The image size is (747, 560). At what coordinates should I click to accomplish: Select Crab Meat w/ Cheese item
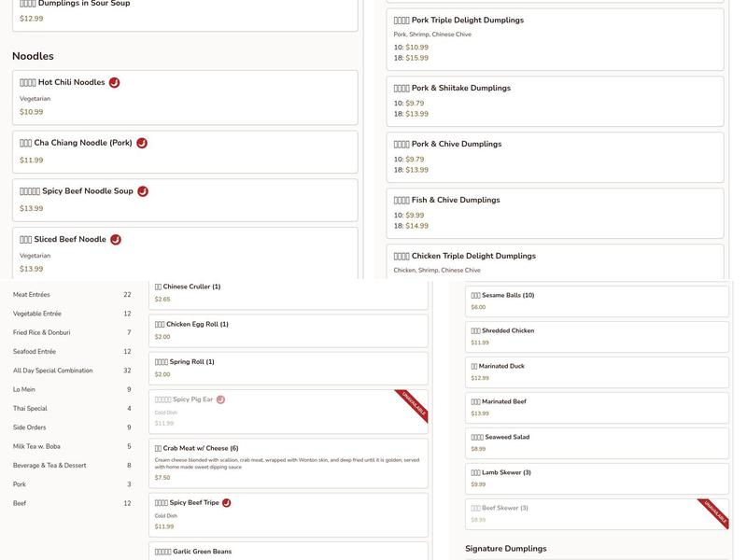[x=288, y=463]
